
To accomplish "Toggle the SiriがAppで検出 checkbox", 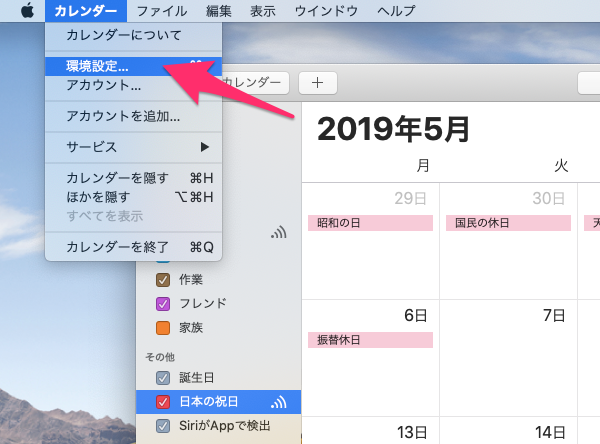I will pyautogui.click(x=163, y=426).
